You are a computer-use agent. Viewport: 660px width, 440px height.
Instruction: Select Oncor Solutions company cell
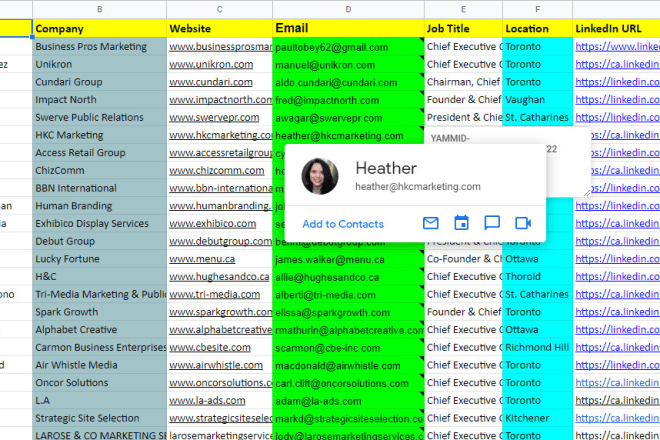tap(99, 382)
